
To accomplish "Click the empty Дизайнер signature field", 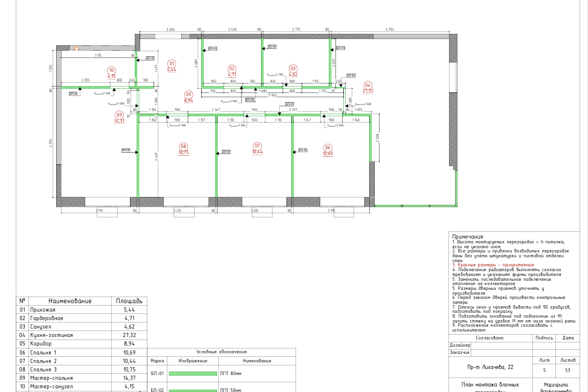I will click(501, 345).
